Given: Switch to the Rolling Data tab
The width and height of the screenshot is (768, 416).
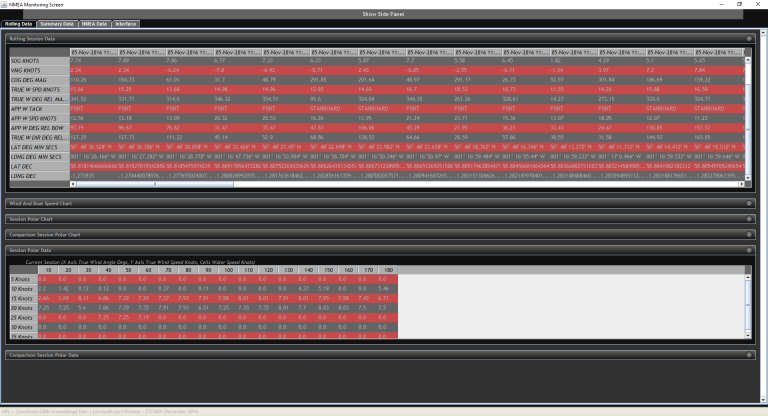Looking at the screenshot, I should click(19, 24).
